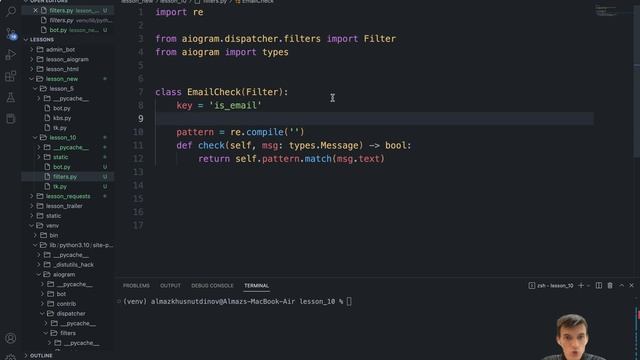Open the launch profile dropdown beside plus
The image size is (640, 360).
(588, 285)
